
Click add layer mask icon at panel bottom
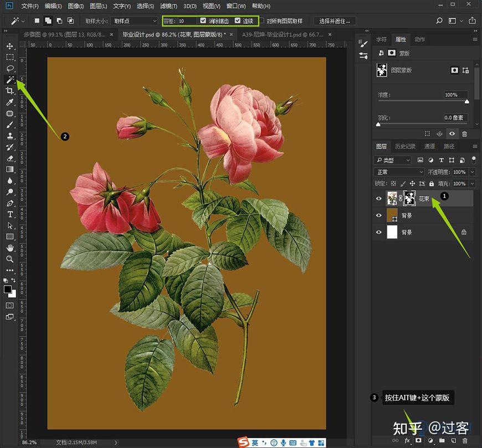pos(418,440)
